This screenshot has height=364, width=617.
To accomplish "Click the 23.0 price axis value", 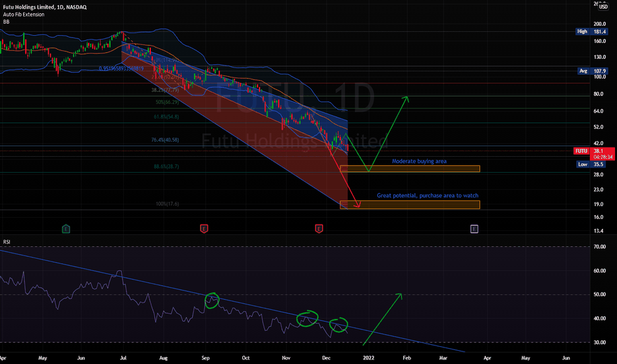I will [x=598, y=190].
